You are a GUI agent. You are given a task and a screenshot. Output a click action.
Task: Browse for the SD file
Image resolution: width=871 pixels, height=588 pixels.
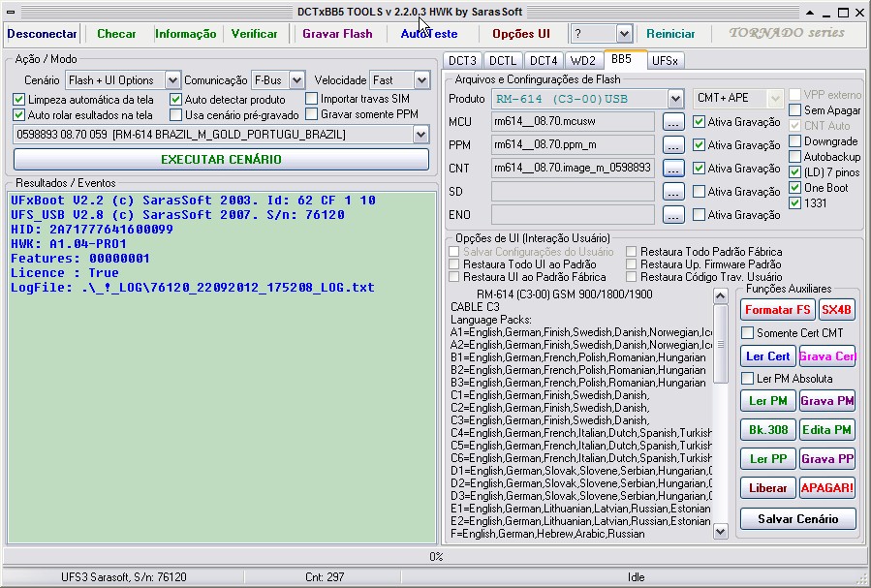pos(673,192)
